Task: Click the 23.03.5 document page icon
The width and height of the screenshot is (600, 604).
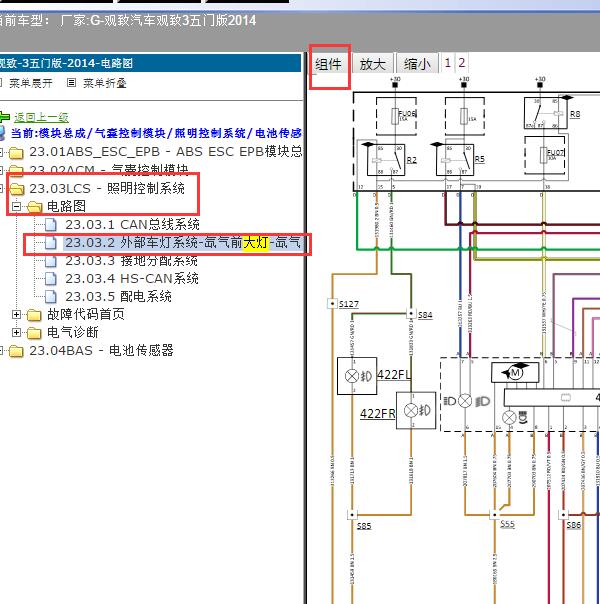Action: (51, 297)
